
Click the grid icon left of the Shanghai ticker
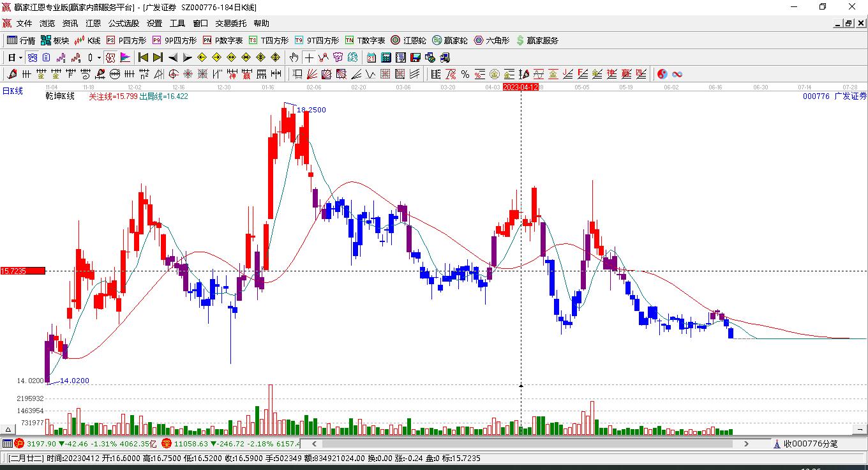tap(7, 444)
